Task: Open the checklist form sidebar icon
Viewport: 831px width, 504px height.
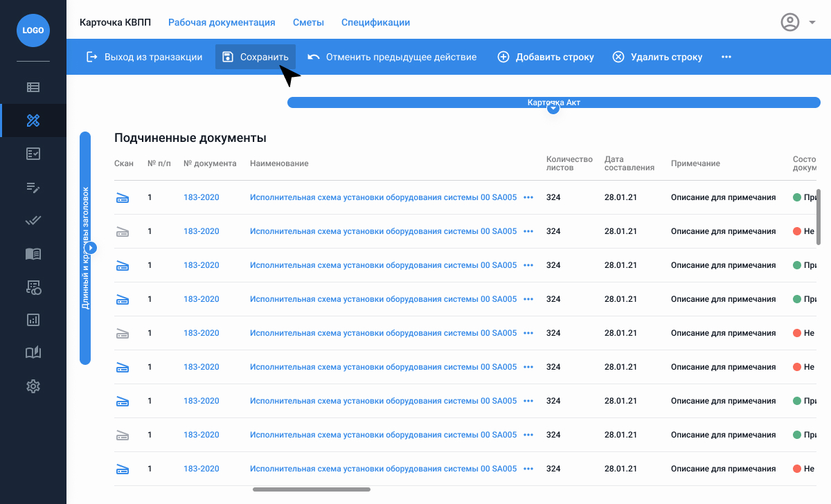Action: tap(33, 154)
